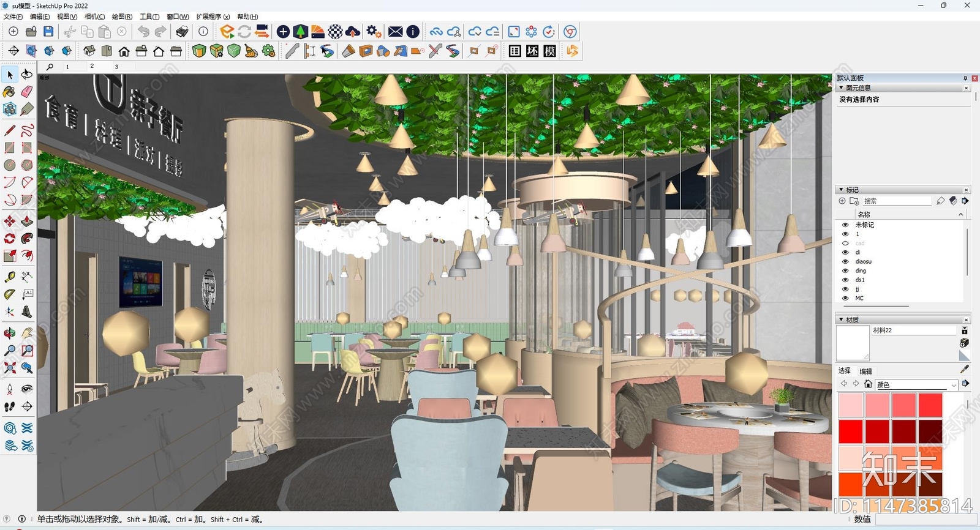Screen dimensions: 980x530
Task: Open tags panel details arrow menu
Action: pyautogui.click(x=965, y=201)
